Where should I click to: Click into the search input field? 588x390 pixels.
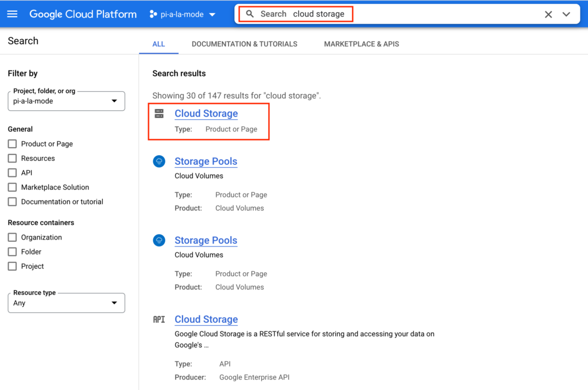(x=407, y=14)
